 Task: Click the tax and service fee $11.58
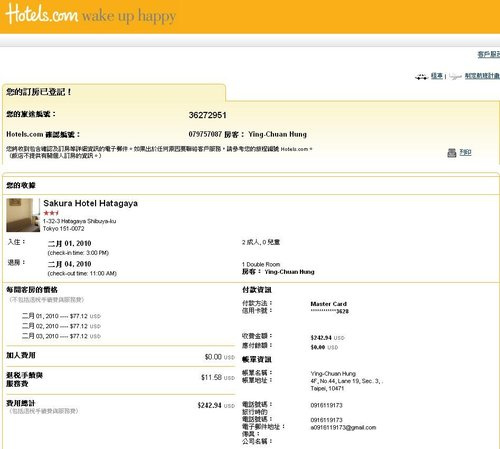218,377
